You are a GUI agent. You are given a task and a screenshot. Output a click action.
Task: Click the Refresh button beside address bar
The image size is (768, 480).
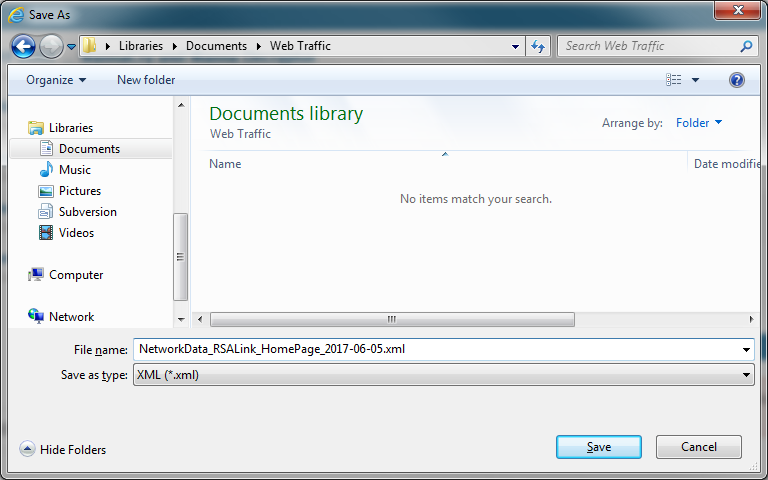(x=538, y=47)
